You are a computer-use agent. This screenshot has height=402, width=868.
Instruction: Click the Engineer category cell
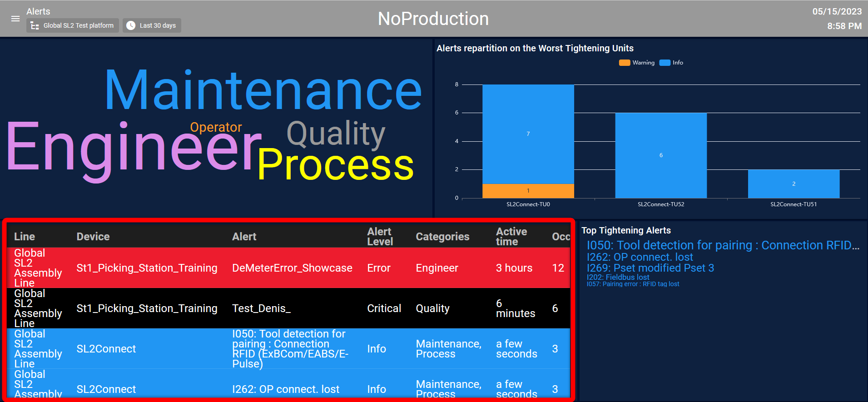coord(437,268)
